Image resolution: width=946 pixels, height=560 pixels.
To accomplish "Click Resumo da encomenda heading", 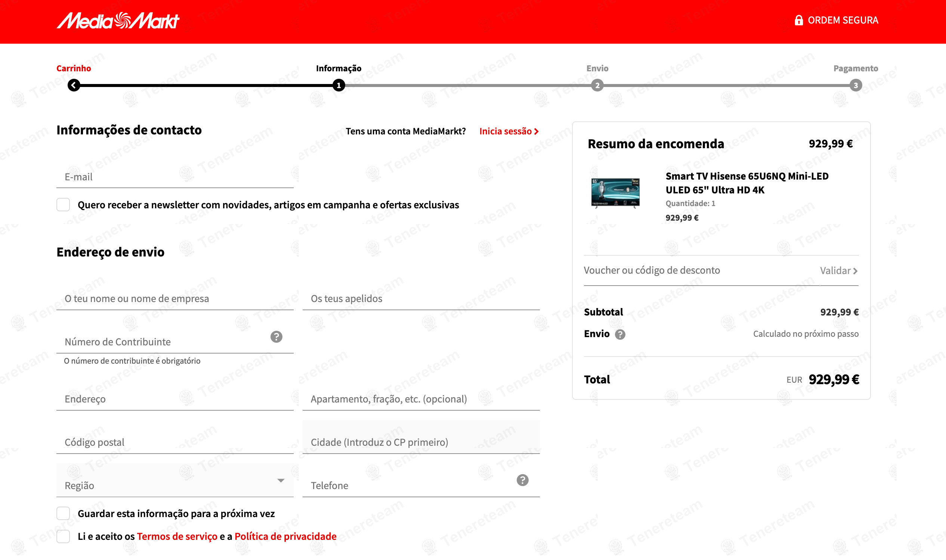I will click(x=656, y=144).
